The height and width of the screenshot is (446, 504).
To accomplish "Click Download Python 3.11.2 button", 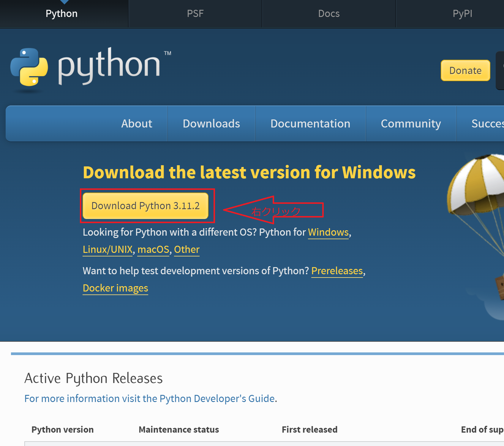I will click(146, 206).
